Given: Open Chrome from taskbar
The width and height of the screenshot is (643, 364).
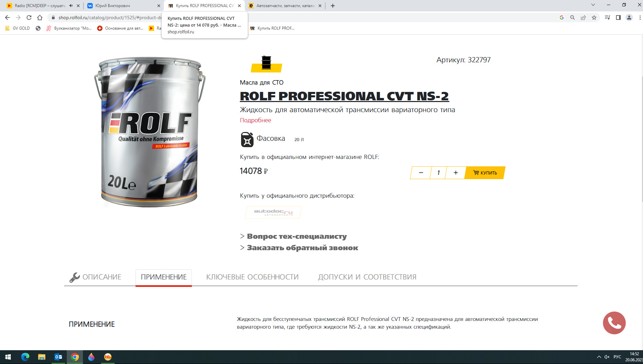Looking at the screenshot, I should click(x=75, y=357).
